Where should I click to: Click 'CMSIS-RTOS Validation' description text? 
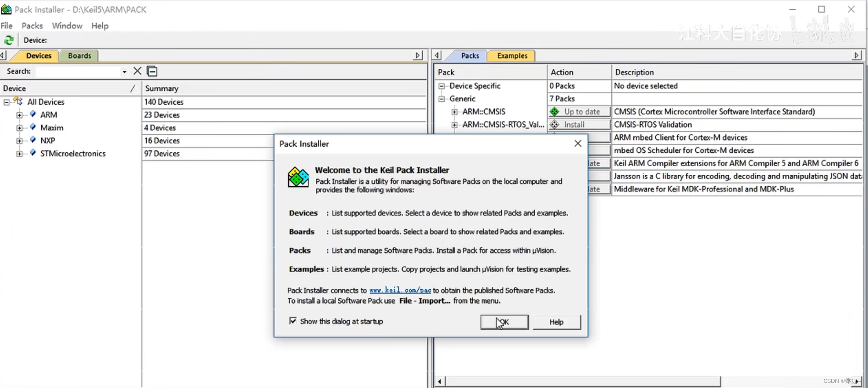[653, 124]
